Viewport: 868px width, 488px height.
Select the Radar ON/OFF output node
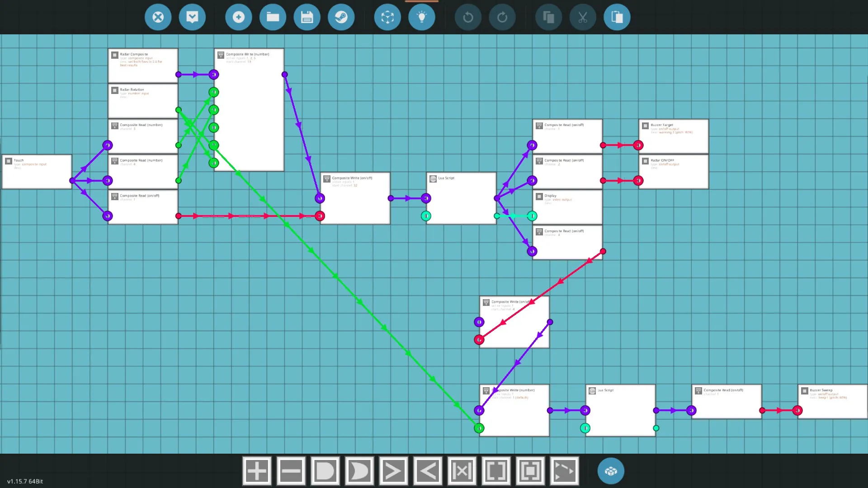[x=673, y=172]
